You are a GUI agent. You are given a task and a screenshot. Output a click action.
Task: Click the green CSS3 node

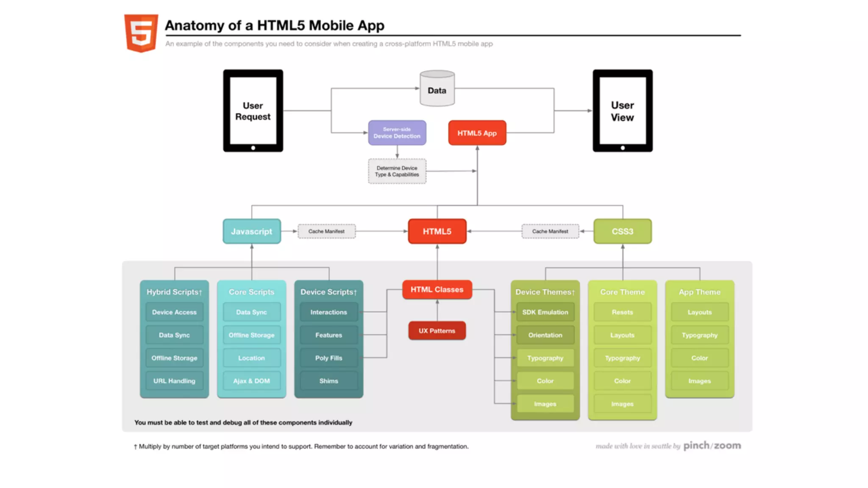[x=622, y=231]
